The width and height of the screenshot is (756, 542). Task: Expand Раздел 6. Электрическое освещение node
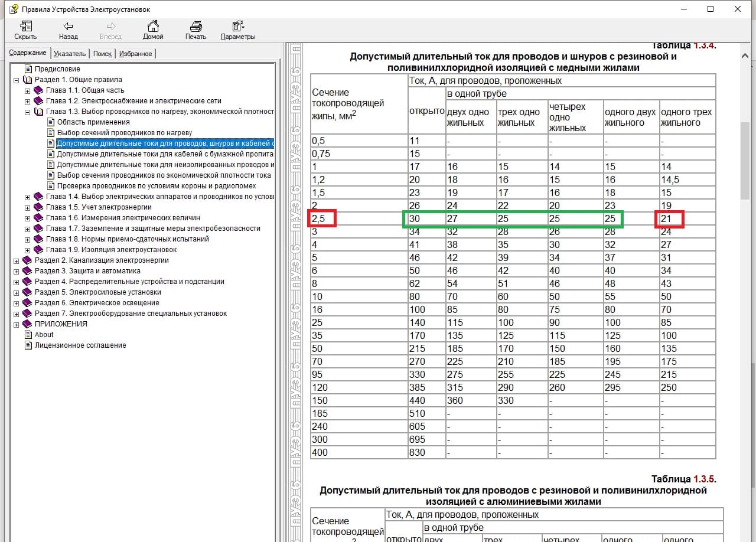16,303
